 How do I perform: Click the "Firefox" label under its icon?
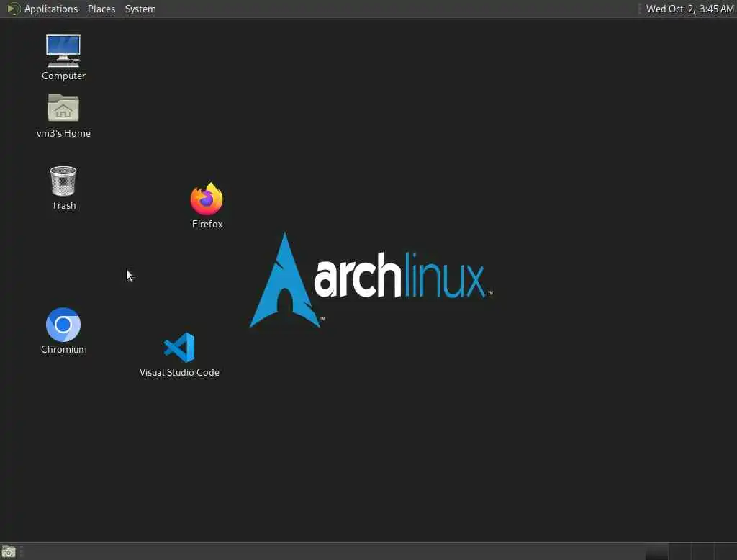click(x=207, y=224)
